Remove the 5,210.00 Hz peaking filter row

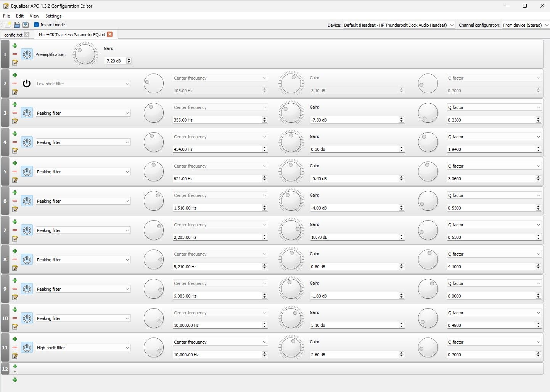pos(15,259)
